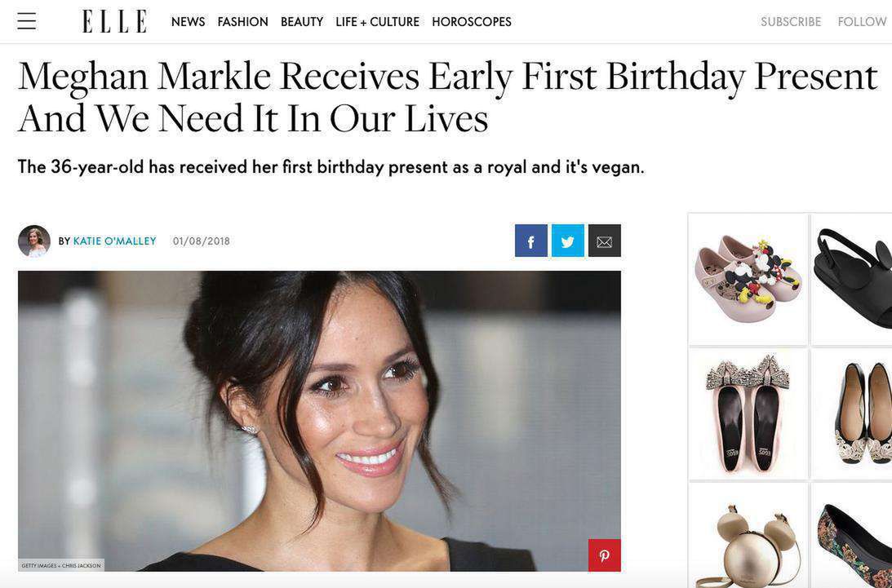
Task: Open author Katie O'Malley's page
Action: (x=114, y=241)
